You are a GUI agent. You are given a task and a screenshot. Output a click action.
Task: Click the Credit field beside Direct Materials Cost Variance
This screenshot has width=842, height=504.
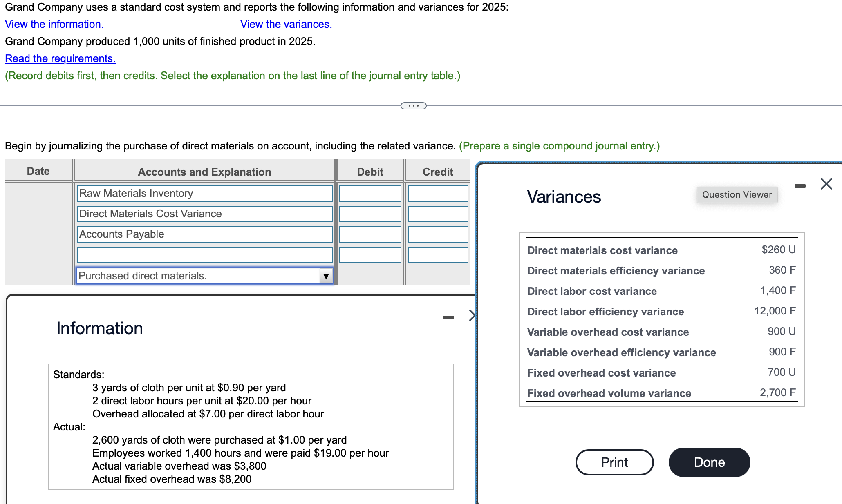(437, 214)
